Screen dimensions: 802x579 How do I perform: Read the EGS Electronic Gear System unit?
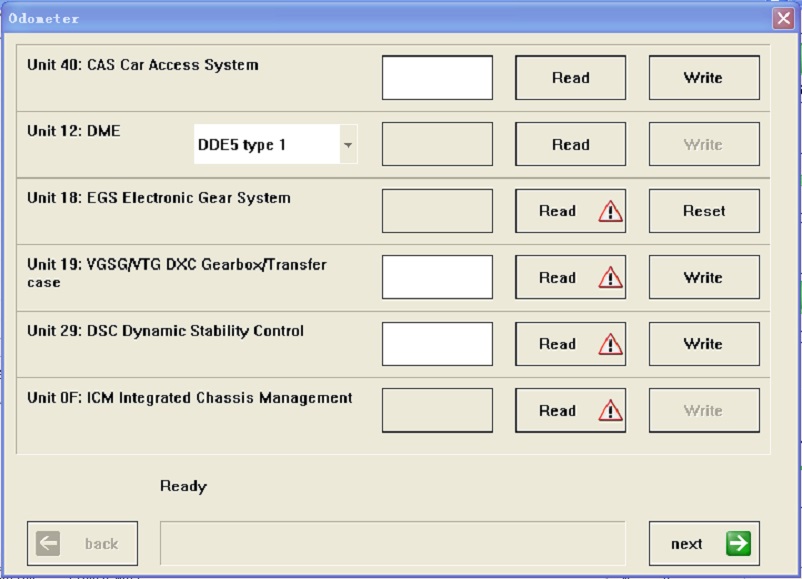(570, 211)
